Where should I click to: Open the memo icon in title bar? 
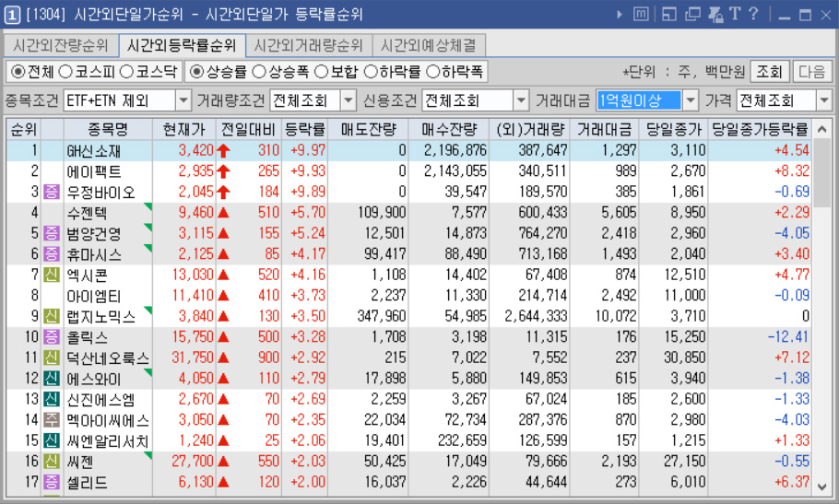pyautogui.click(x=641, y=14)
